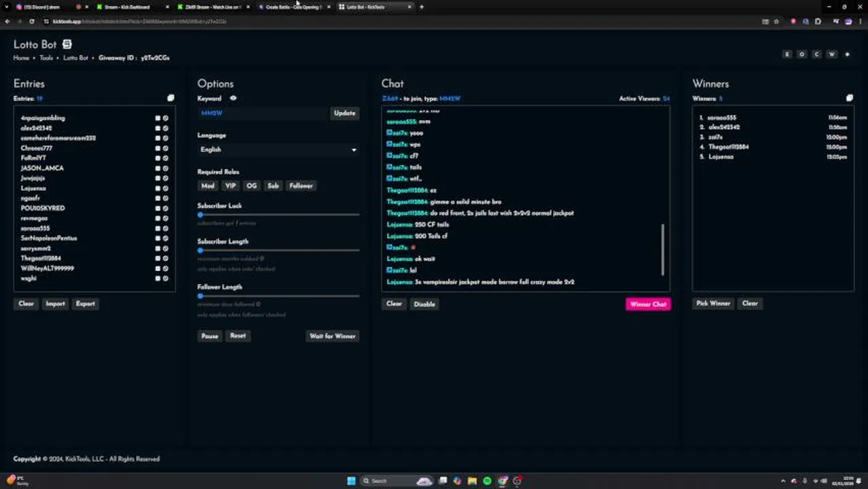The height and width of the screenshot is (489, 868).
Task: Click Disable under the chat
Action: point(424,304)
